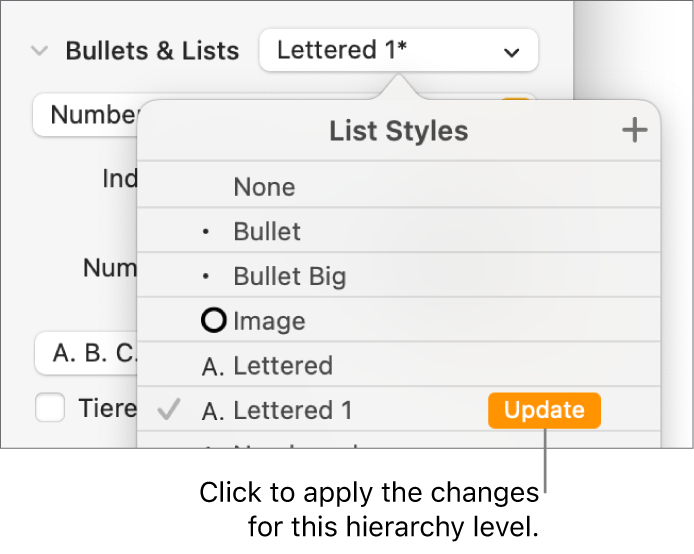Viewport: 694px width, 554px height.
Task: Open the A. B. C. number format dropdown
Action: (85, 353)
